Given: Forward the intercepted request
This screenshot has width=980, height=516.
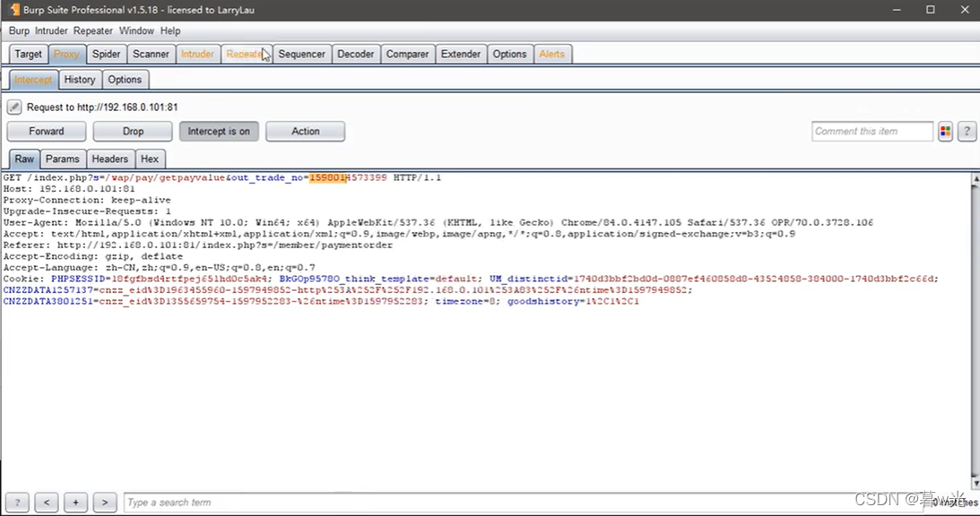Looking at the screenshot, I should 47,131.
